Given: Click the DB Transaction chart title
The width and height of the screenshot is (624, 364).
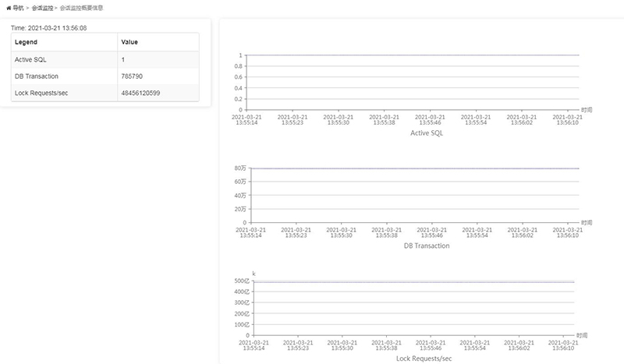Looking at the screenshot, I should (427, 246).
